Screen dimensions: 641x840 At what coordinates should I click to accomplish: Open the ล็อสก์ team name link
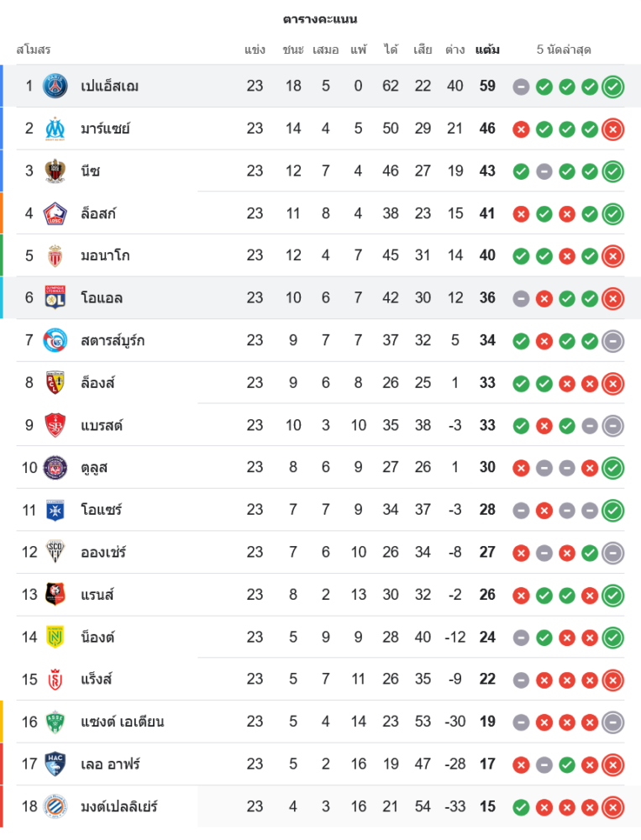click(98, 213)
